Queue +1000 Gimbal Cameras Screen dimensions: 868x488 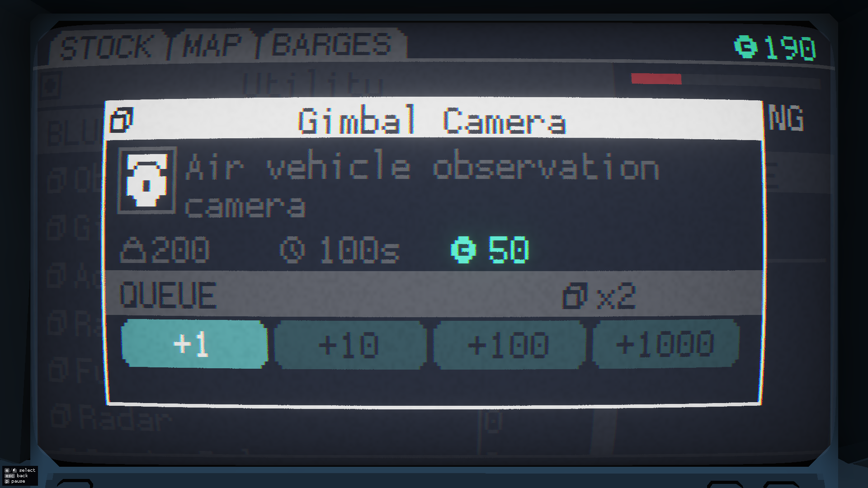(665, 344)
